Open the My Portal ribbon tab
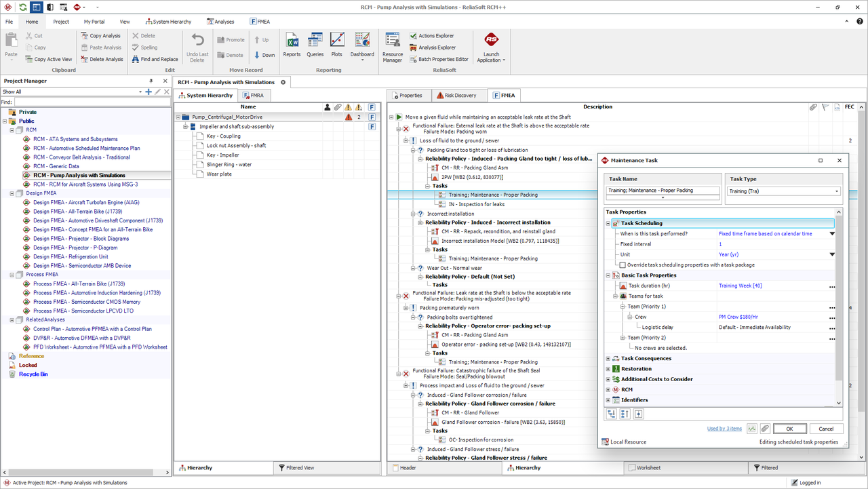The image size is (868, 489). click(x=94, y=22)
